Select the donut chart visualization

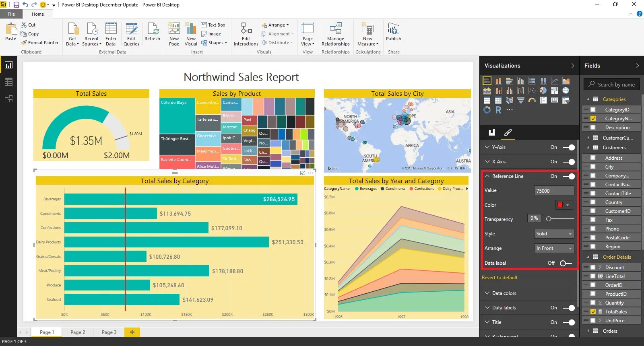[487, 110]
